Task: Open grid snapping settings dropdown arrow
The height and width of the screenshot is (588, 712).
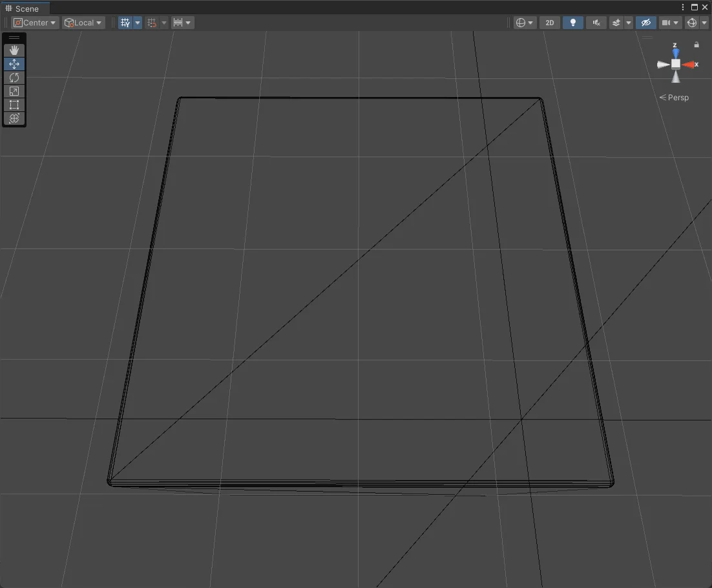Action: (x=164, y=23)
